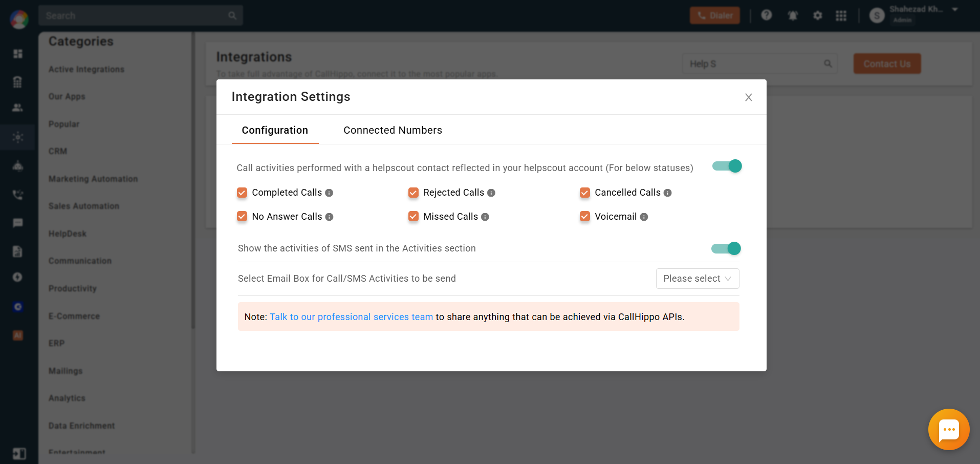Info icon next to Completed Calls

coord(329,193)
